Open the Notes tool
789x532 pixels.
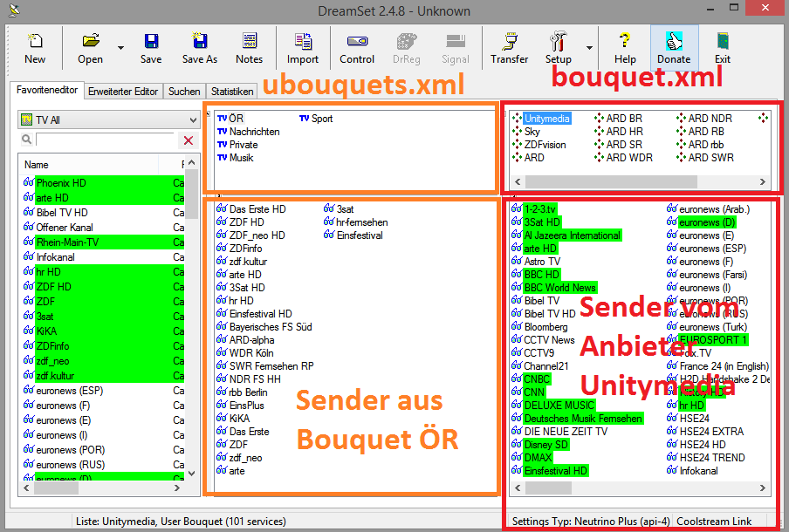249,47
